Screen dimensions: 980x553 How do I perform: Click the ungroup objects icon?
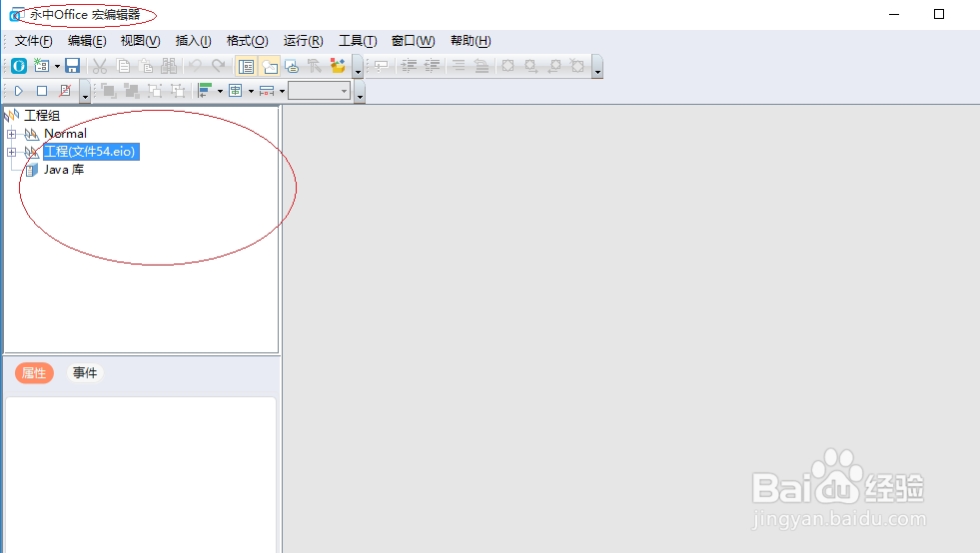point(178,91)
